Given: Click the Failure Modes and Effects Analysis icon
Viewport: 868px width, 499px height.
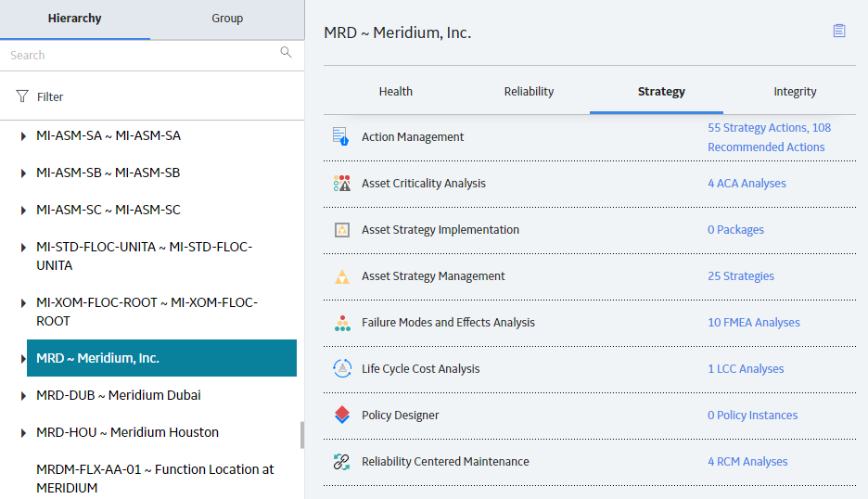Looking at the screenshot, I should (x=342, y=323).
